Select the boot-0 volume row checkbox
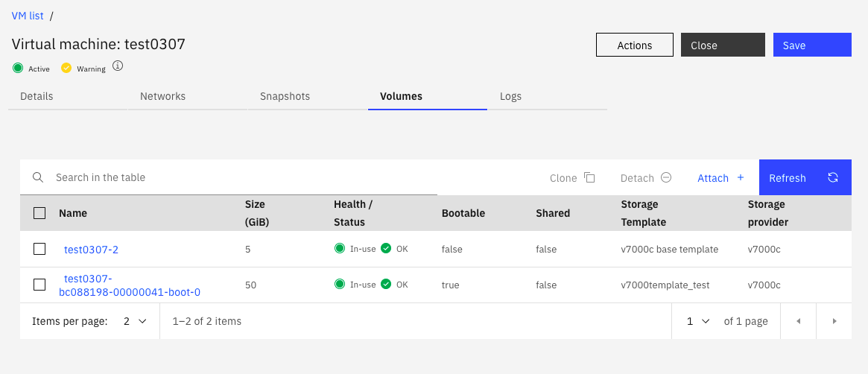The width and height of the screenshot is (868, 374). point(39,285)
